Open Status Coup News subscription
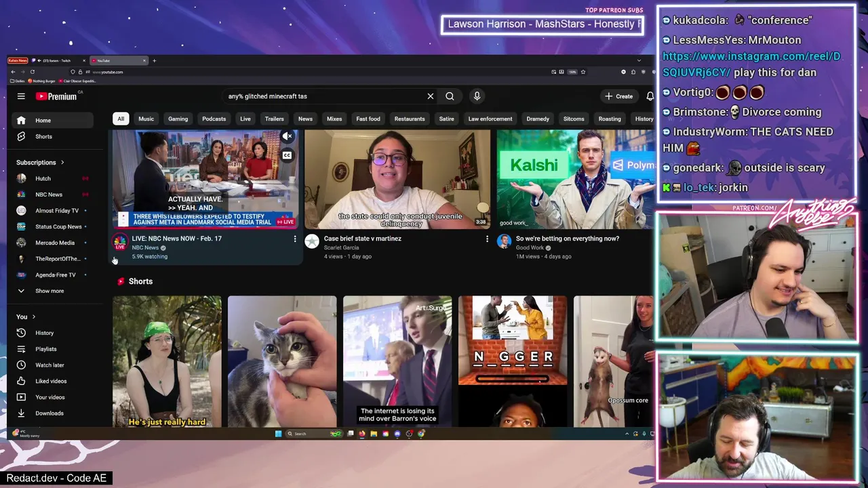 [53, 227]
